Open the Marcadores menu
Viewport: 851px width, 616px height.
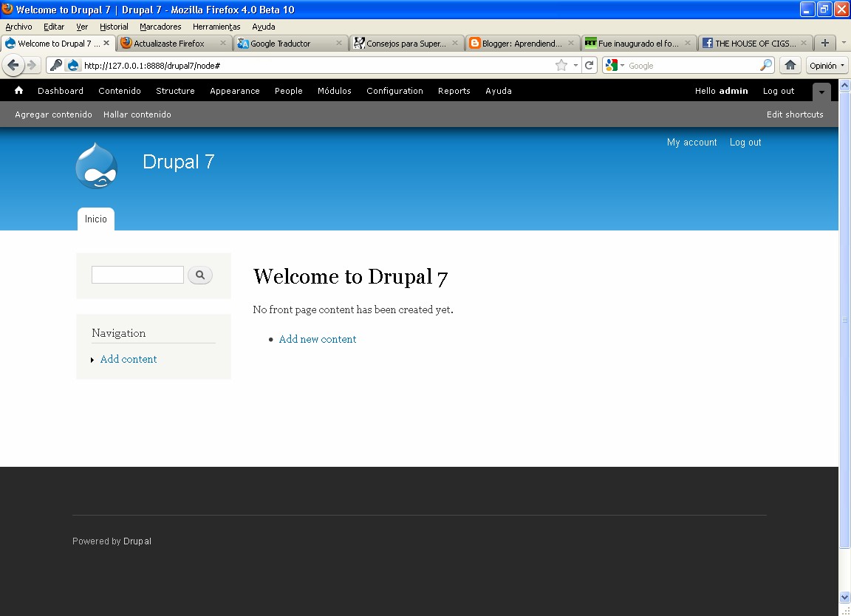tap(160, 27)
